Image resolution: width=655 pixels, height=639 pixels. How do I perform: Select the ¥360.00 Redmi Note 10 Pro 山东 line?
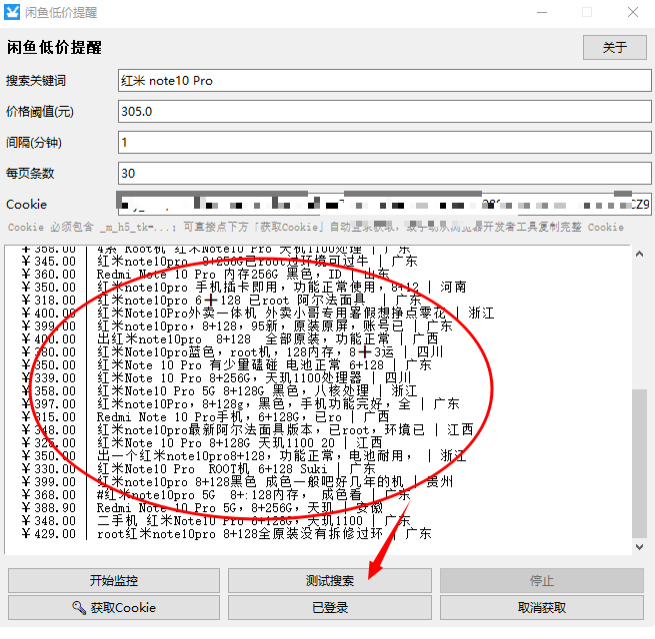[206, 275]
